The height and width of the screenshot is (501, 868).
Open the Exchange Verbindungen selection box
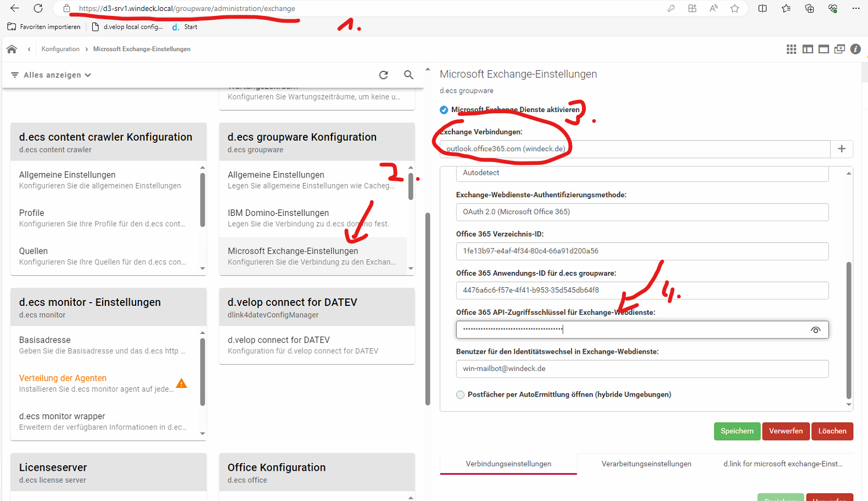[x=634, y=149]
